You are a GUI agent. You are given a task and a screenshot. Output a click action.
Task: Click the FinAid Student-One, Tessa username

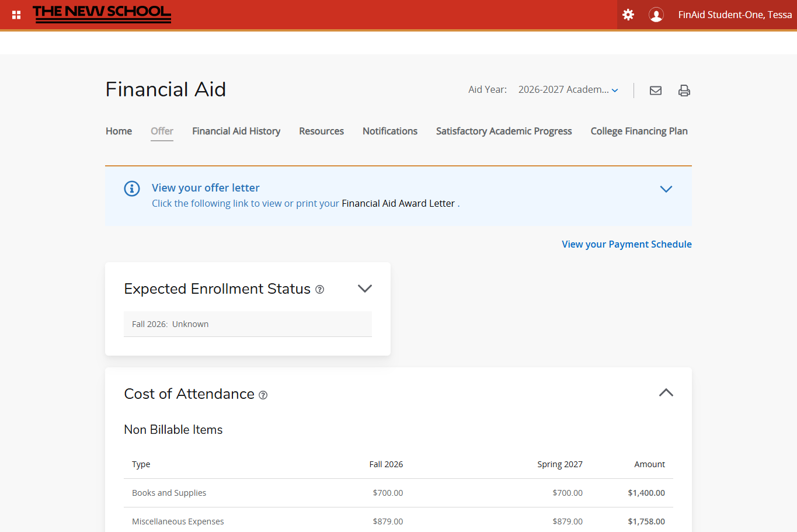[x=735, y=15]
